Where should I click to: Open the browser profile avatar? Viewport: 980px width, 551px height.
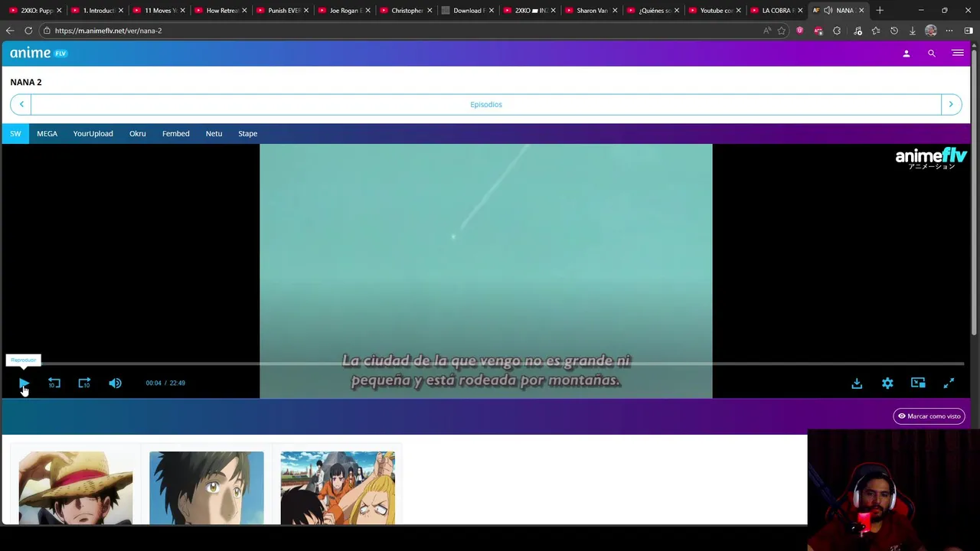click(931, 31)
